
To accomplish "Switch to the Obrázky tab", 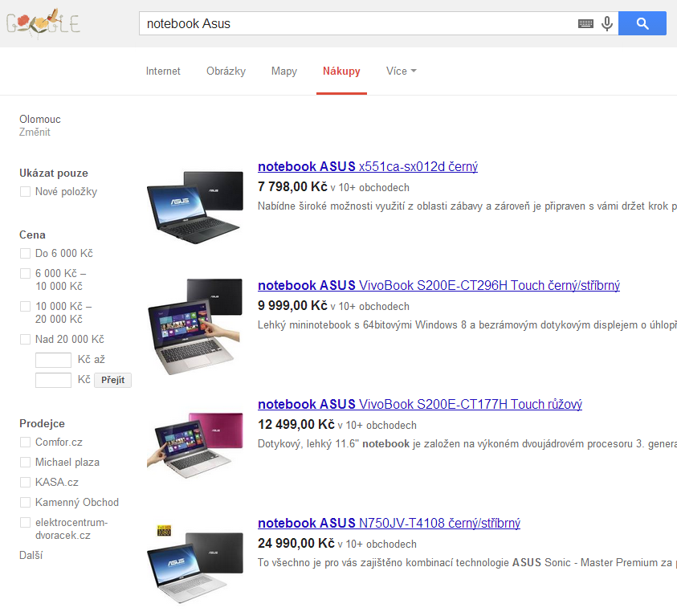I will 226,71.
